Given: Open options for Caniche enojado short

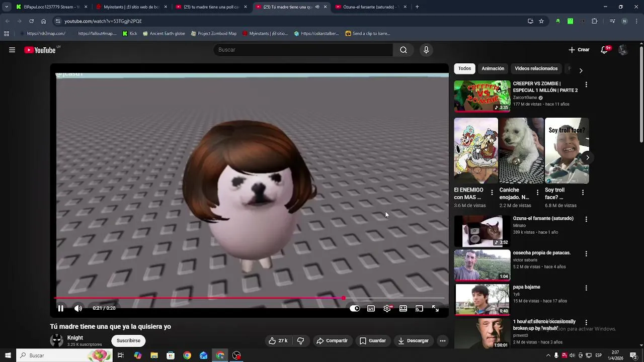Looking at the screenshot, I should [x=537, y=193].
